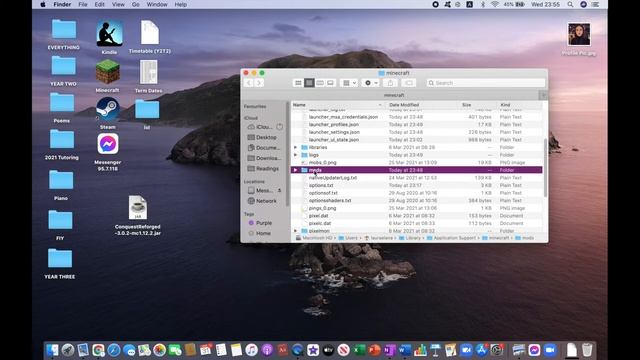Viewport: 640px width, 360px height.
Task: Click Library in the path bar
Action: click(410, 238)
